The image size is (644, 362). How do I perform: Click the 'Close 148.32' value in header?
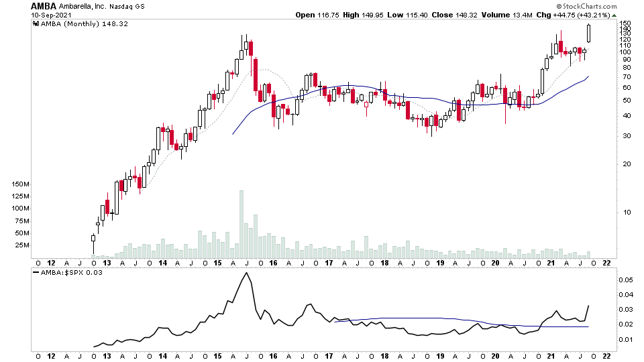[454, 15]
